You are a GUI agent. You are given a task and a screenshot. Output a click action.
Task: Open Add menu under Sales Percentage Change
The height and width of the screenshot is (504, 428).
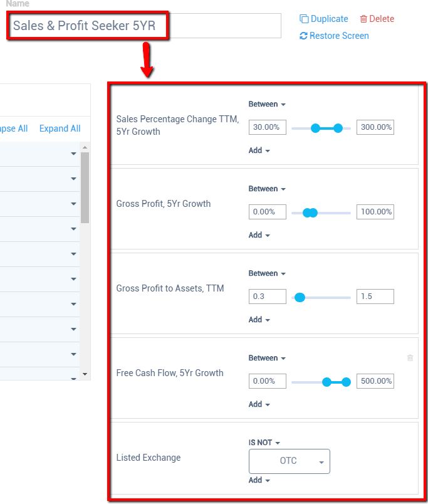point(259,150)
